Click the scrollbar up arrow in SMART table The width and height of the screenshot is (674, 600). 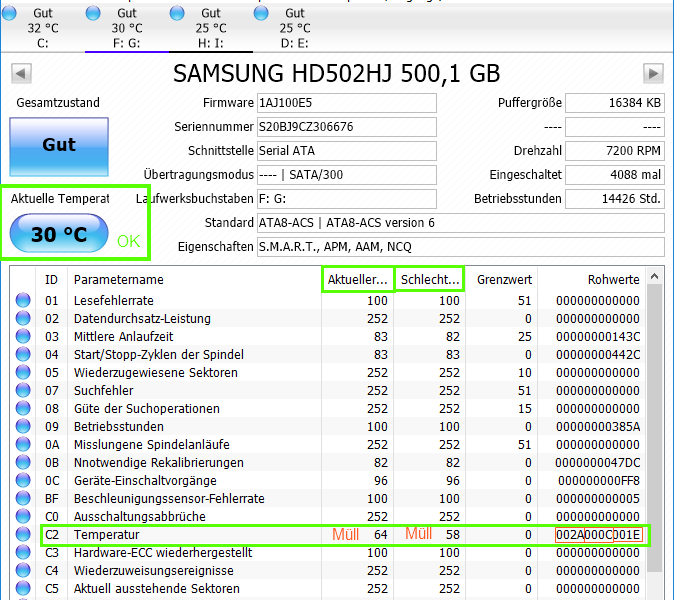[654, 276]
